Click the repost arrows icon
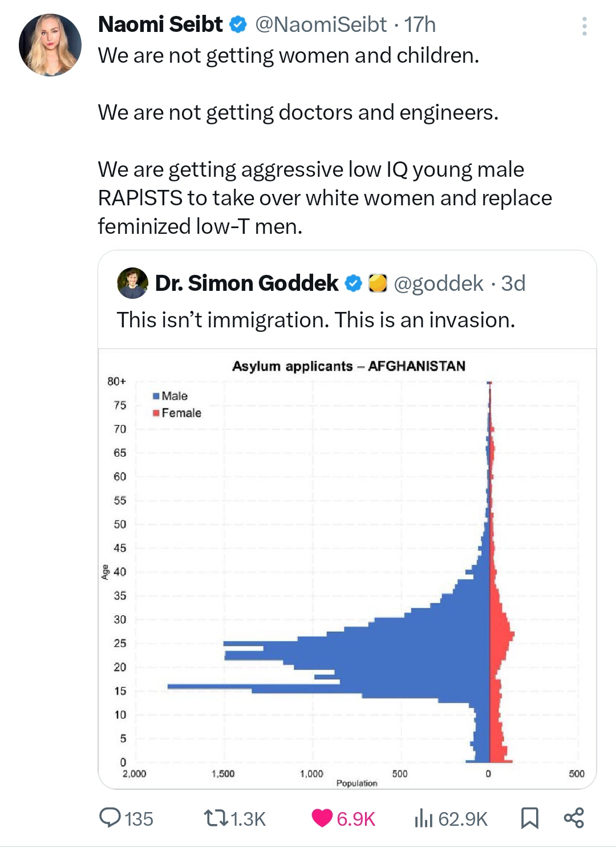Image resolution: width=616 pixels, height=852 pixels. click(x=216, y=818)
